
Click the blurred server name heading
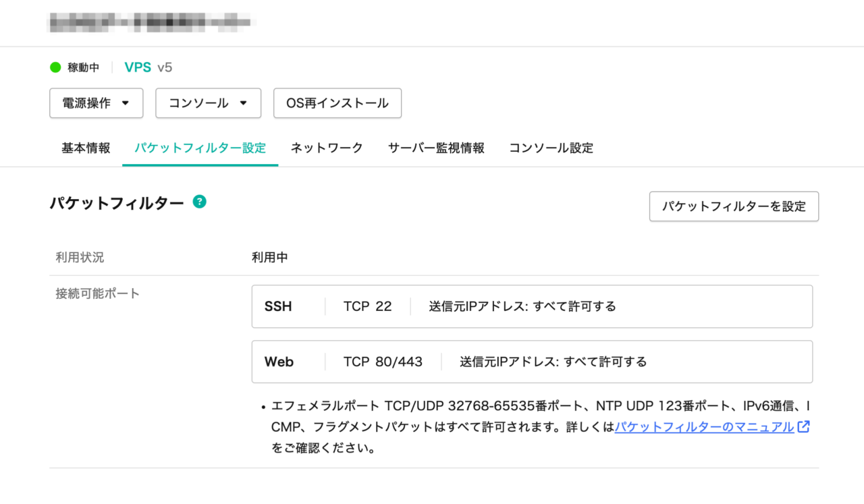(x=151, y=20)
